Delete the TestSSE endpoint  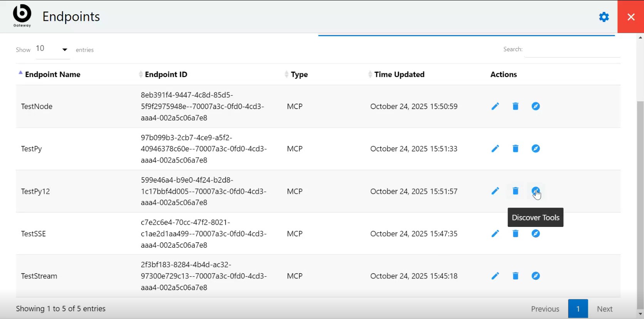515,233
